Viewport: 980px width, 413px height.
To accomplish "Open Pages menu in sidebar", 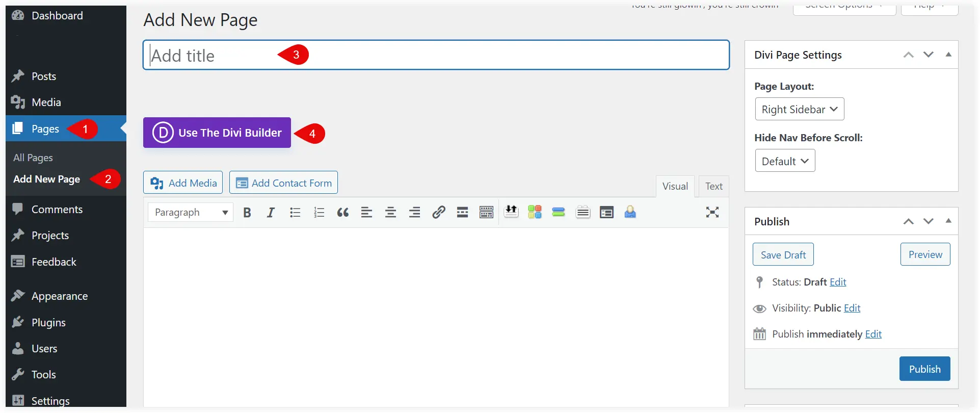I will point(66,129).
